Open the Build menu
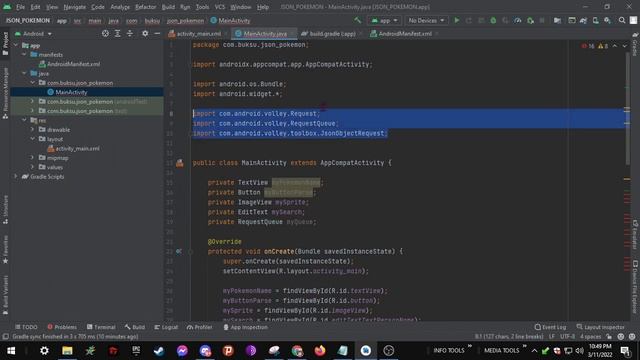 [168, 7]
